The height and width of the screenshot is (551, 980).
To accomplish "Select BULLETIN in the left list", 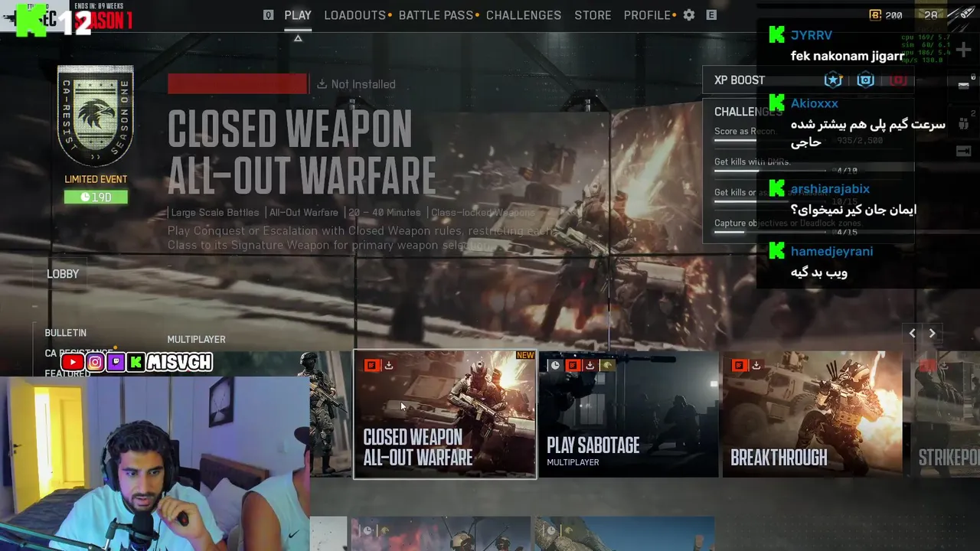I will pos(65,333).
